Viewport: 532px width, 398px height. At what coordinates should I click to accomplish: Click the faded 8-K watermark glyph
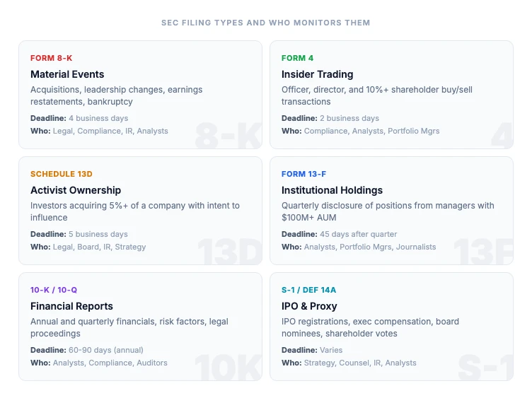pyautogui.click(x=228, y=138)
